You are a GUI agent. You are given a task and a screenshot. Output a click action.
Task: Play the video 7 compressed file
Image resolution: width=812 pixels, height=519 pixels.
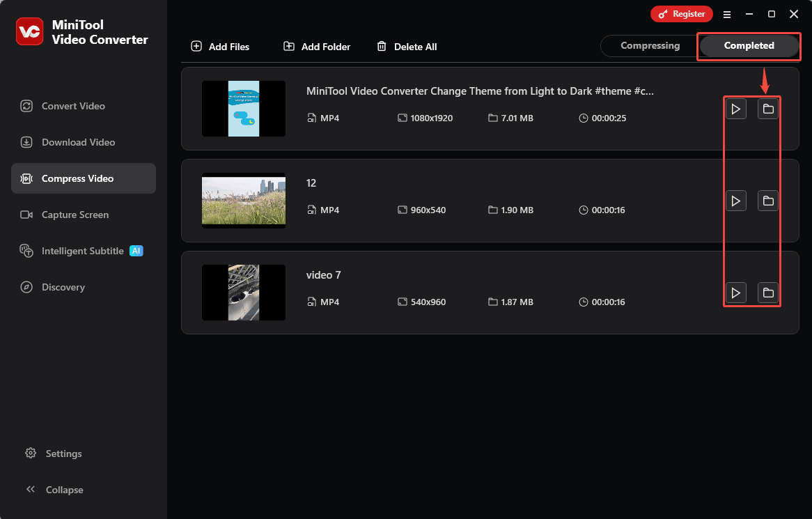[735, 293]
